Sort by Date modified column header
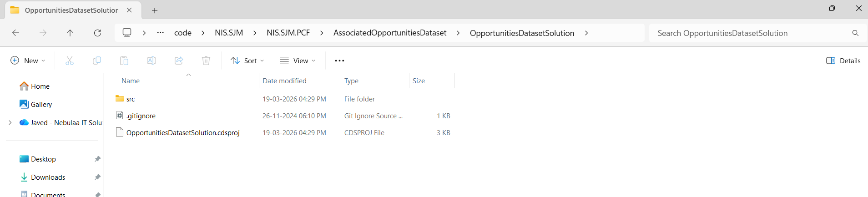This screenshot has height=197, width=868. (284, 81)
